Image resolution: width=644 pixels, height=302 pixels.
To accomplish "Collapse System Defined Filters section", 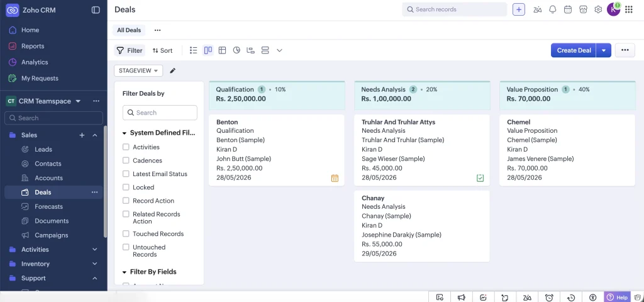I will coord(124,133).
